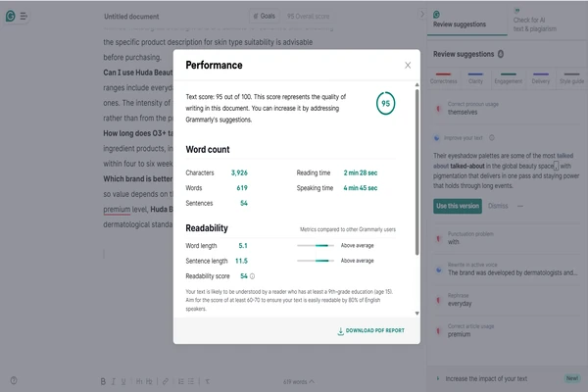Click the Word length comparison bar
The image size is (588, 392).
click(316, 246)
